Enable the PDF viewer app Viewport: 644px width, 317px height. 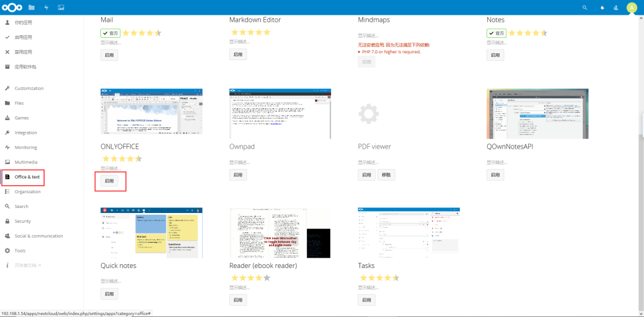pos(366,175)
